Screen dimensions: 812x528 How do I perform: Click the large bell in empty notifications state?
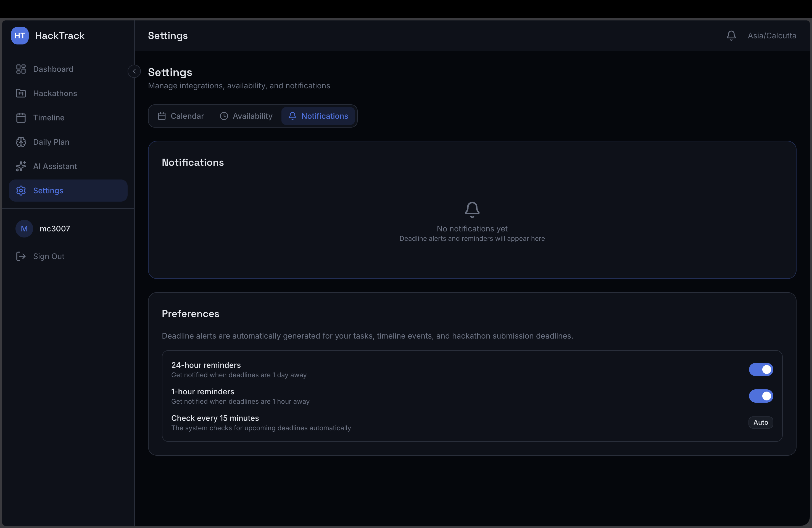[x=472, y=209]
